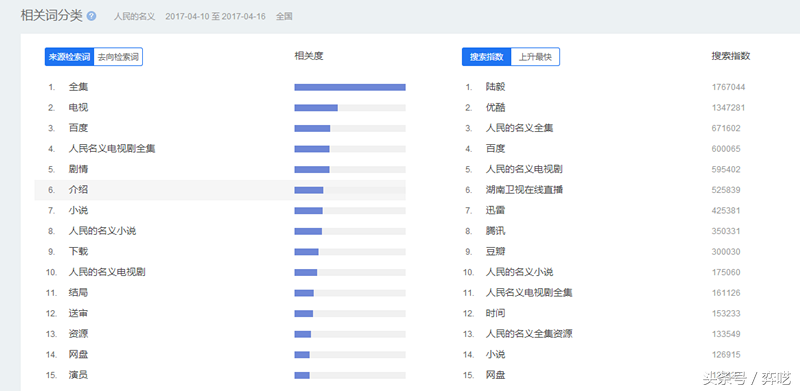Viewport: 800px width, 391px height.
Task: Open the related word 网盘 in left list
Action: point(79,354)
